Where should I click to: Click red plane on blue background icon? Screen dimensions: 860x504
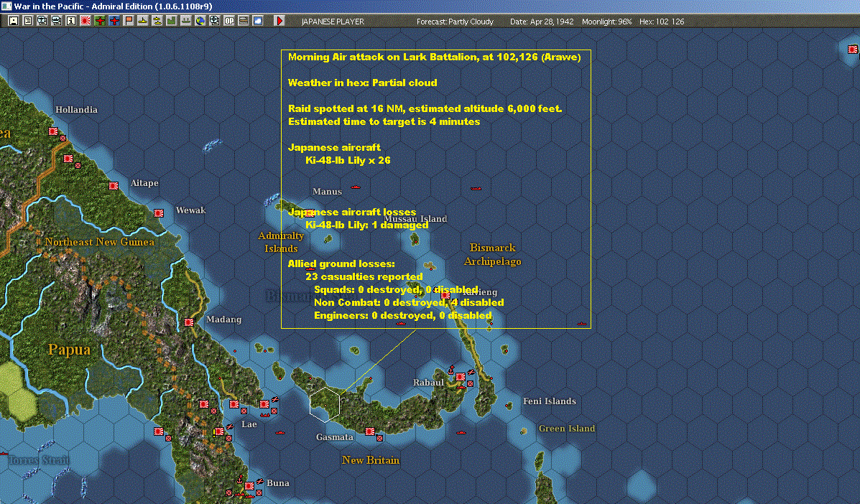pyautogui.click(x=114, y=21)
